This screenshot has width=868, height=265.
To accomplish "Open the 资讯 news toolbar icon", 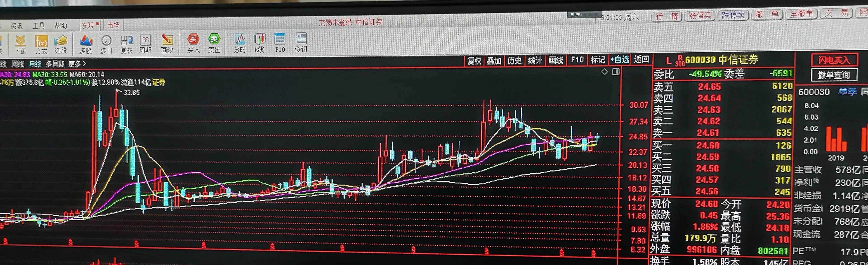I will pos(301,43).
